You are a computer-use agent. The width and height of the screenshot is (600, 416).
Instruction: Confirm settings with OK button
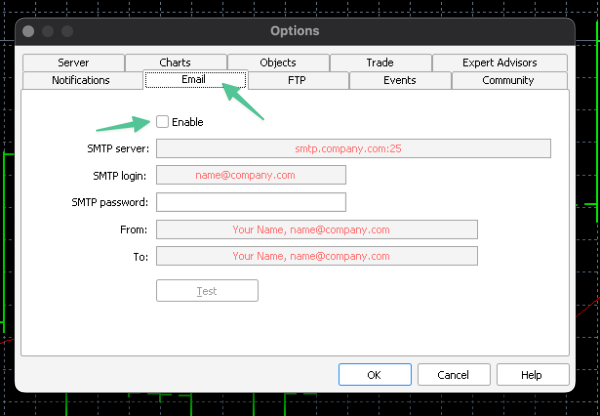(x=374, y=375)
